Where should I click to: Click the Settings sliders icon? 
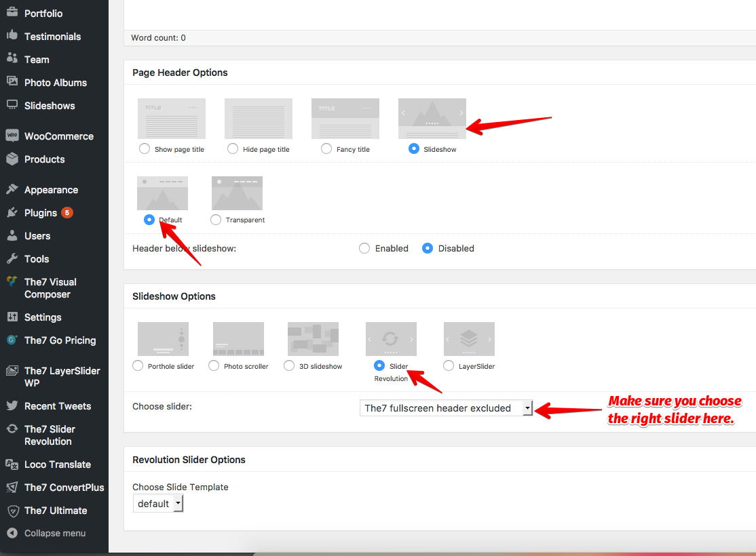click(12, 317)
